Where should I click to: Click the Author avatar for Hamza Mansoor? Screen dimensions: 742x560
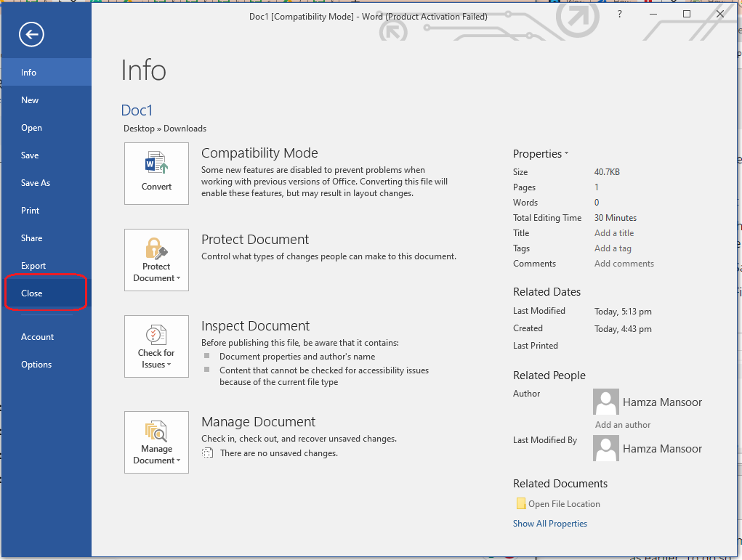click(606, 402)
